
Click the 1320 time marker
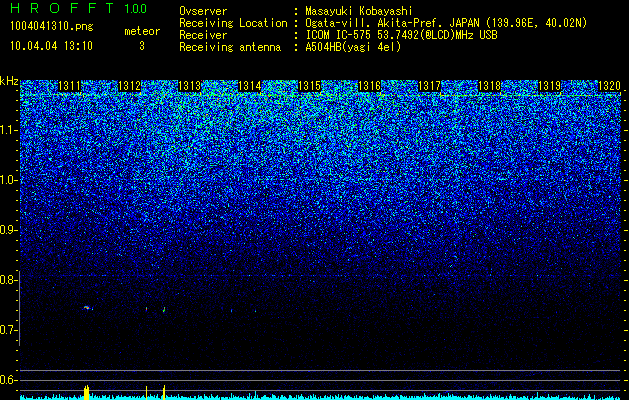(x=609, y=86)
